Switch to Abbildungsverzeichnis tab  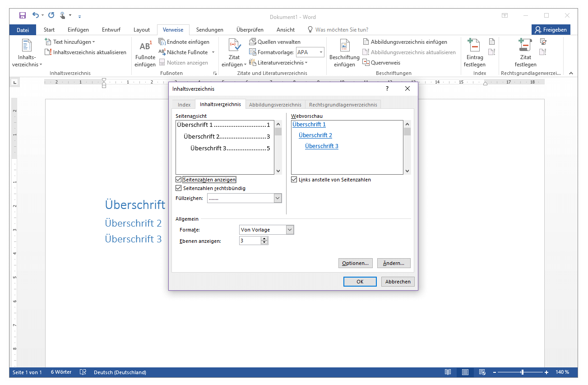point(275,105)
